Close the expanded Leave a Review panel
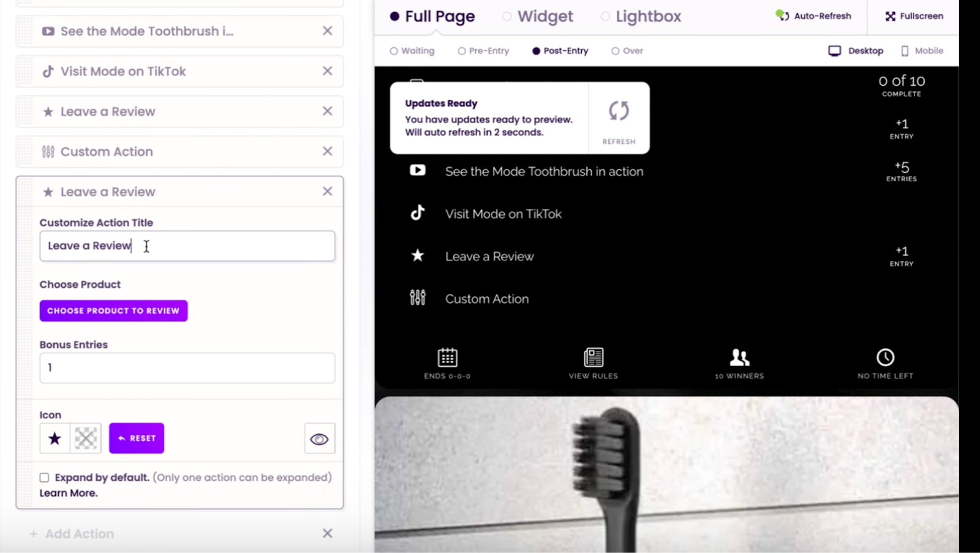This screenshot has width=980, height=553. (x=328, y=192)
